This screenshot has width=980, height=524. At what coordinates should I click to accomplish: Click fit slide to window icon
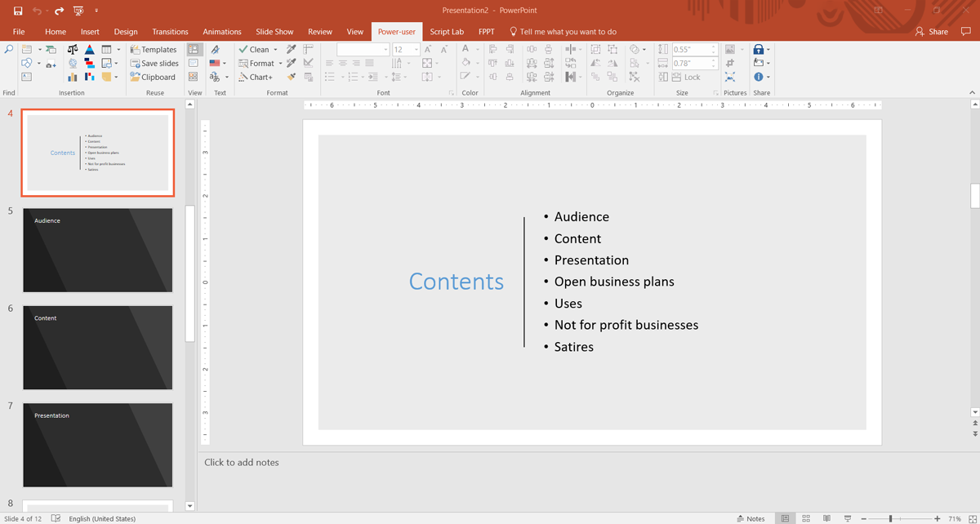point(973,518)
